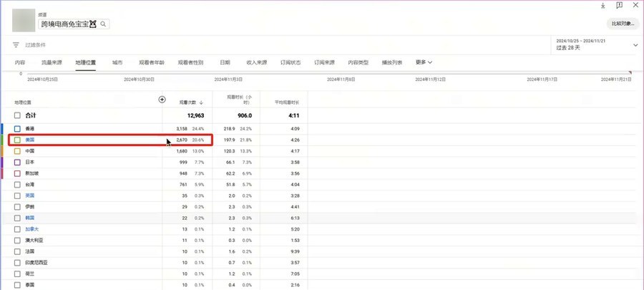Open the 过去 28 天 date range dropdown

pyautogui.click(x=596, y=45)
